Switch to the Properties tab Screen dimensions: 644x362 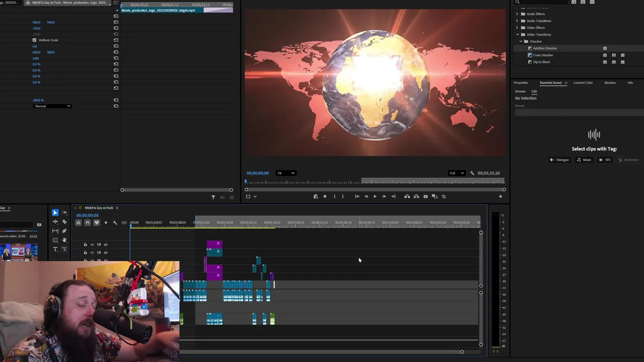pos(521,83)
